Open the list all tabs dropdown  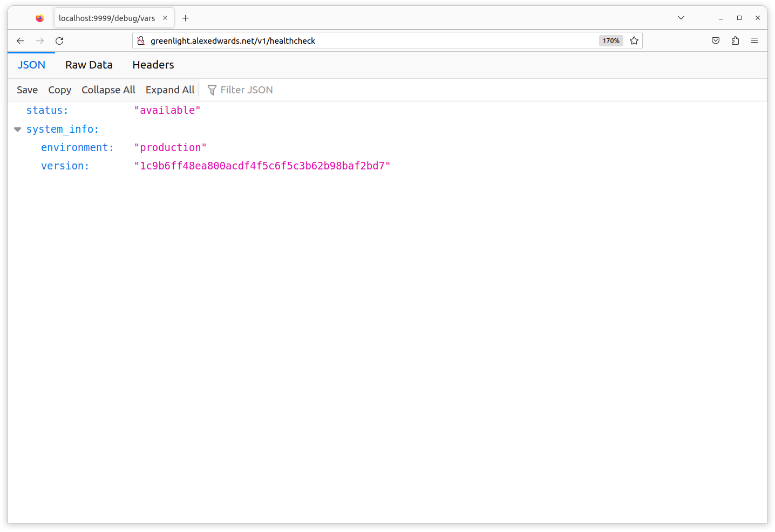(x=681, y=18)
